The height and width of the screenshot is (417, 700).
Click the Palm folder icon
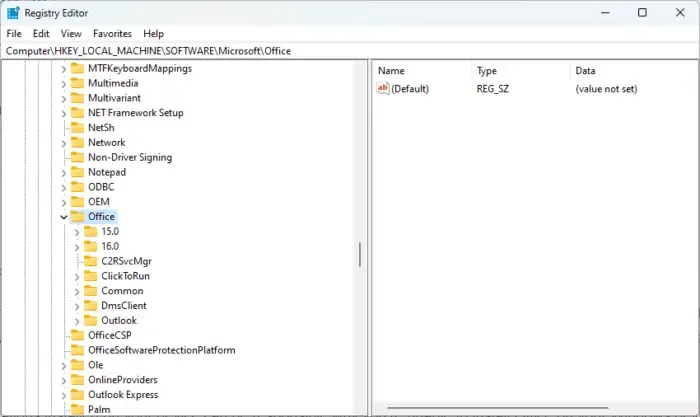(x=77, y=409)
